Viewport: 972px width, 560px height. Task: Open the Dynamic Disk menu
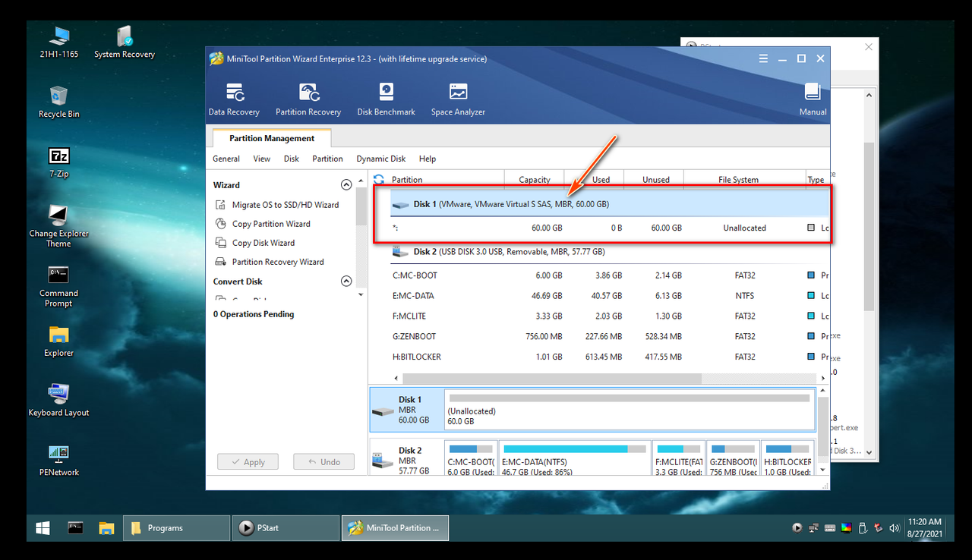pos(381,159)
